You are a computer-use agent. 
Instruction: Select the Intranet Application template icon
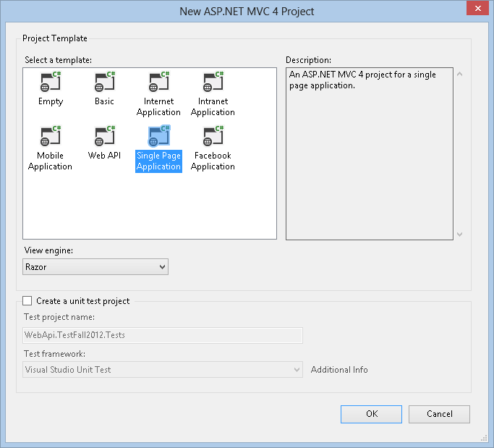pos(213,82)
